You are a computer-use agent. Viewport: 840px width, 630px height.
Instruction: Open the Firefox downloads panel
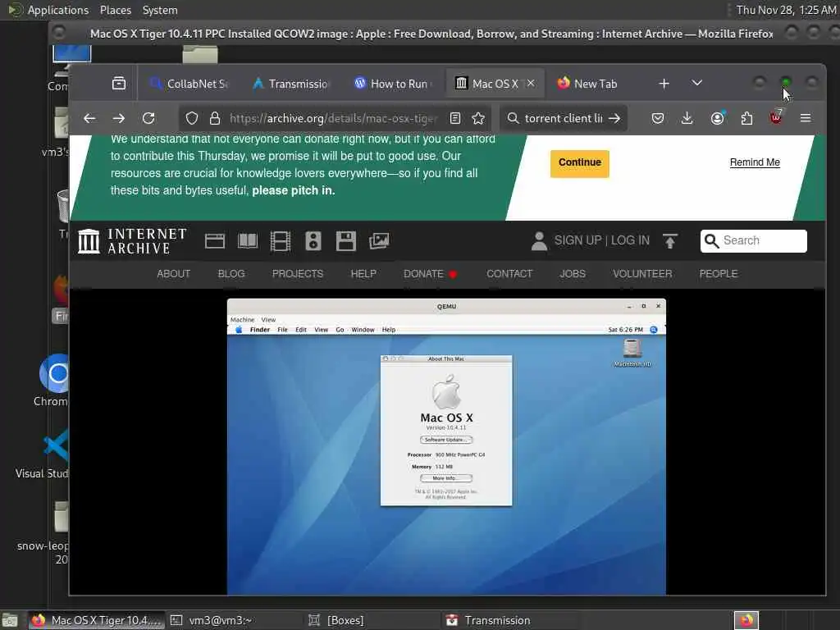pyautogui.click(x=687, y=118)
